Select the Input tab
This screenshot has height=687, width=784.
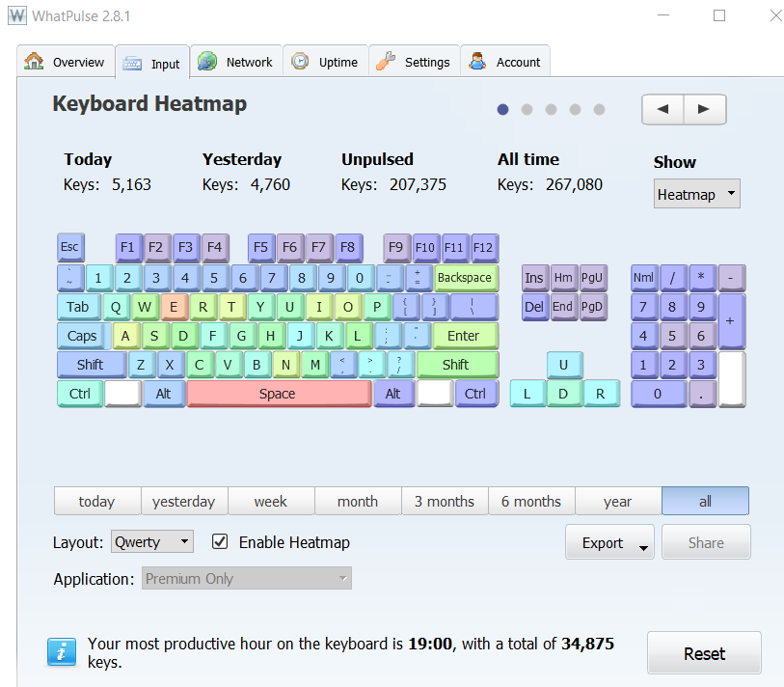(x=152, y=63)
